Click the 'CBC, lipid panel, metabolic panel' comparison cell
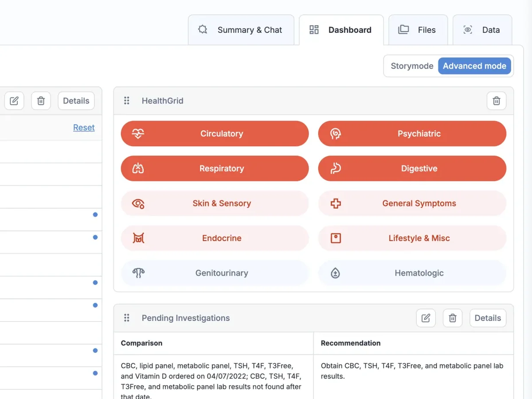 tap(214, 377)
